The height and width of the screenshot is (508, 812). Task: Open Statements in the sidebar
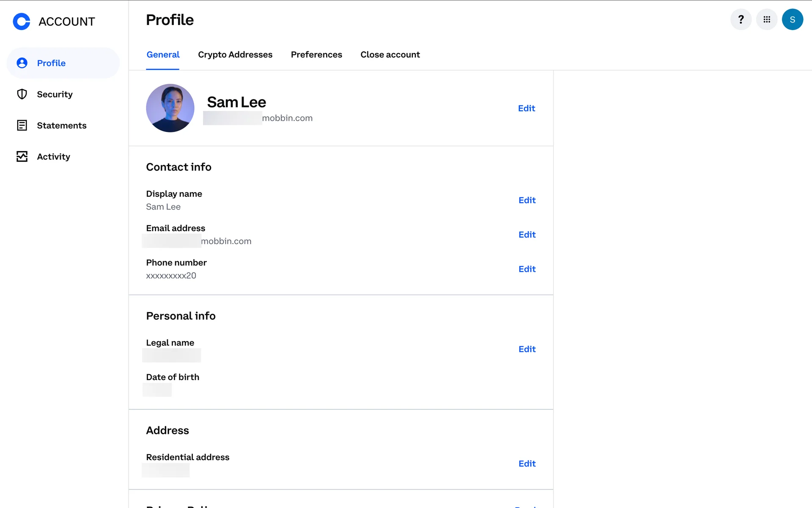coord(62,125)
